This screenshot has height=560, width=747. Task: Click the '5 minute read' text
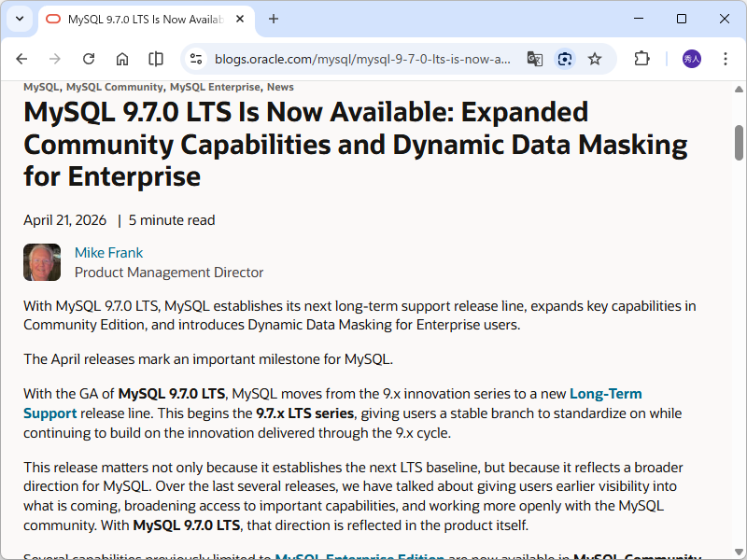click(x=172, y=220)
